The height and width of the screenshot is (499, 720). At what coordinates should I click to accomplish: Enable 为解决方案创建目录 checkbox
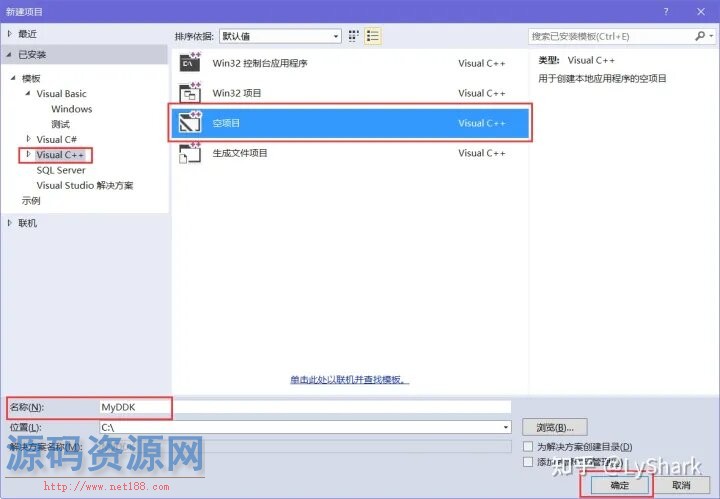[528, 446]
